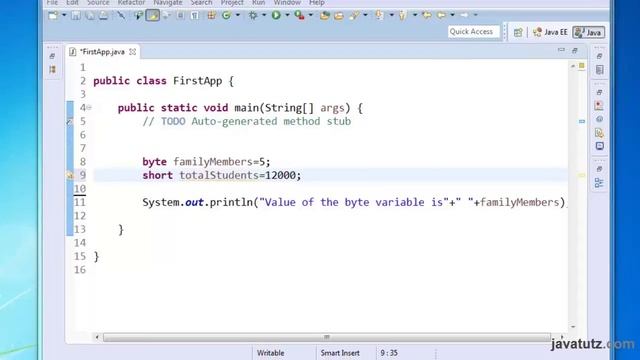The height and width of the screenshot is (360, 640).
Task: Select the Java perspective button
Action: tap(589, 32)
